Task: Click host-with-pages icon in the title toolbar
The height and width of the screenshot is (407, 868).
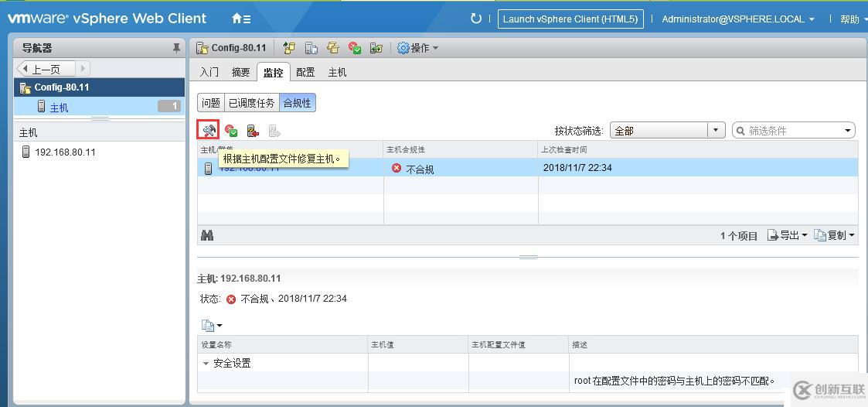Action: (311, 48)
